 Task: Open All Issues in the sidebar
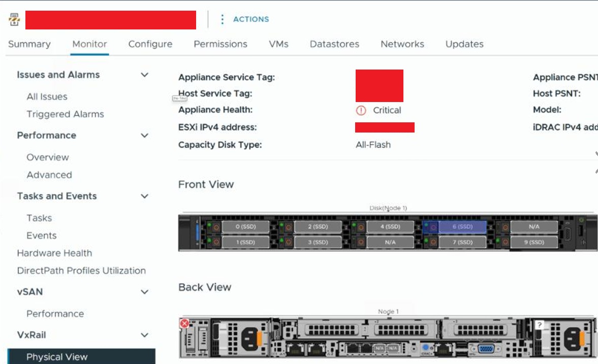point(47,97)
